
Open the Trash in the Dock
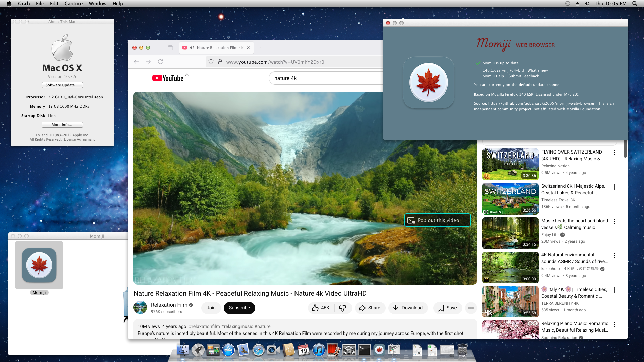(x=462, y=350)
